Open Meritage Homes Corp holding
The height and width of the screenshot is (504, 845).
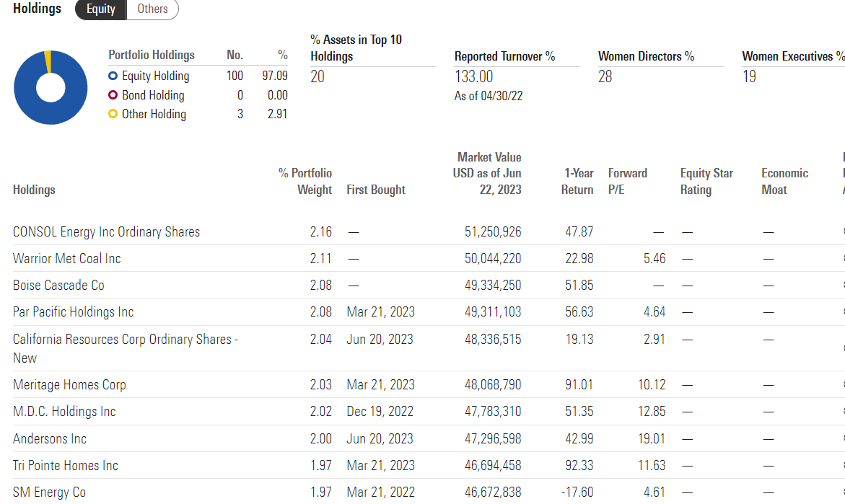[69, 385]
